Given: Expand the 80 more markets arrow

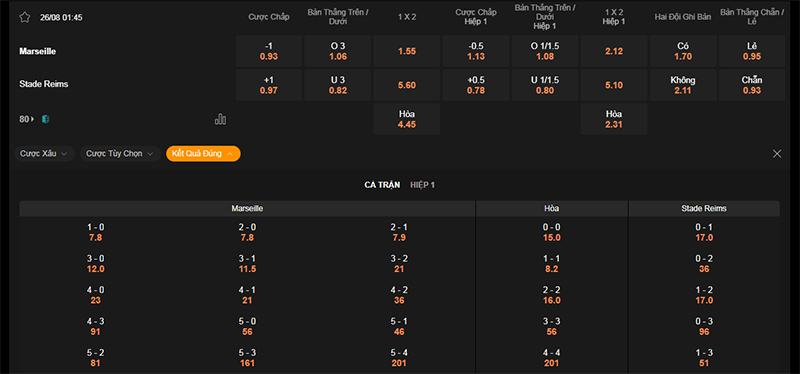Looking at the screenshot, I should point(27,119).
